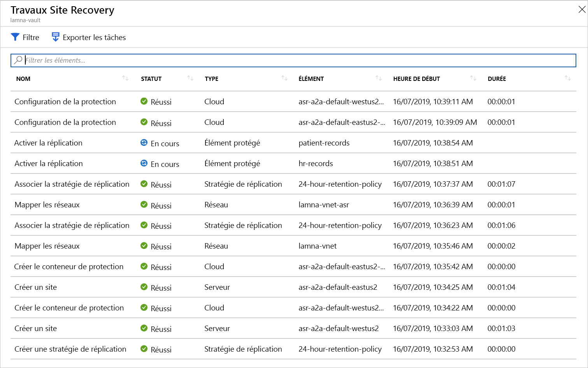The width and height of the screenshot is (588, 368).
Task: Sort by ÉLÉMENT column arrows
Action: click(379, 78)
